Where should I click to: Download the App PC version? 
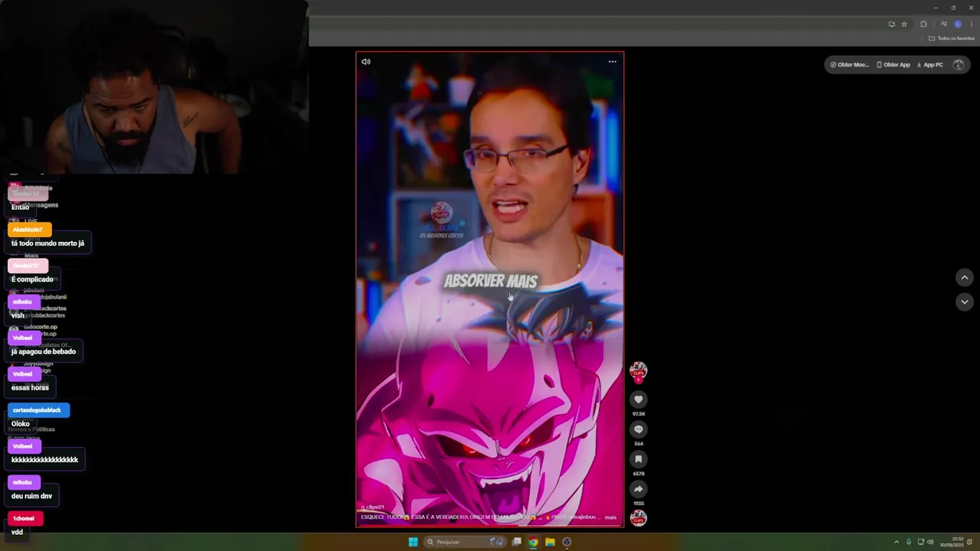(930, 65)
